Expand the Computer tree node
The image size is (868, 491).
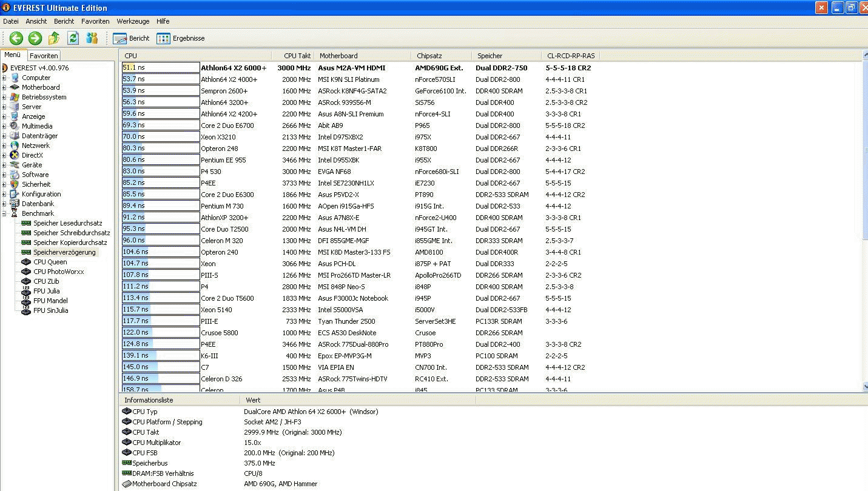(4, 78)
